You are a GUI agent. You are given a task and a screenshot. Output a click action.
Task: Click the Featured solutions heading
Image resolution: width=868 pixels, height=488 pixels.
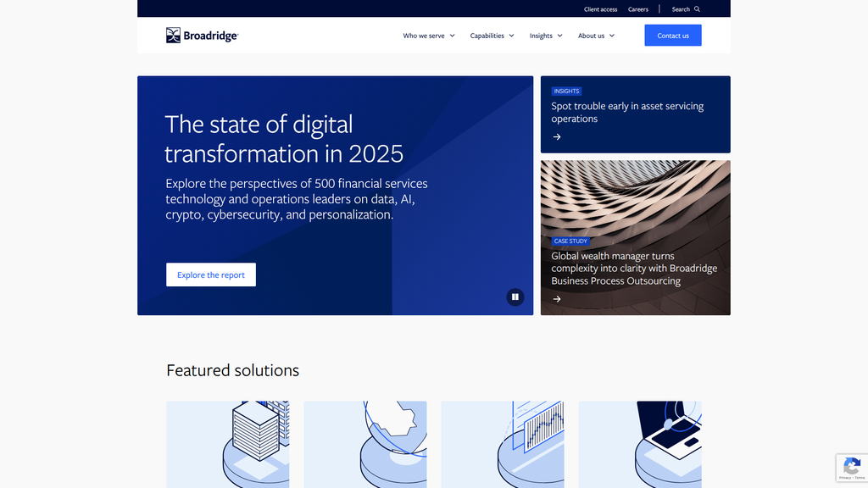(x=232, y=370)
